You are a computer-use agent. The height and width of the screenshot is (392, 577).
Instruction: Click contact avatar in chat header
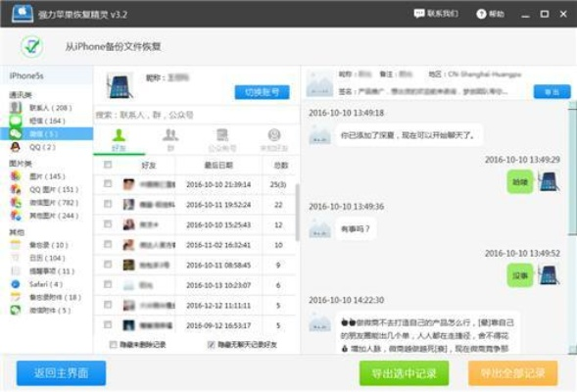click(319, 84)
